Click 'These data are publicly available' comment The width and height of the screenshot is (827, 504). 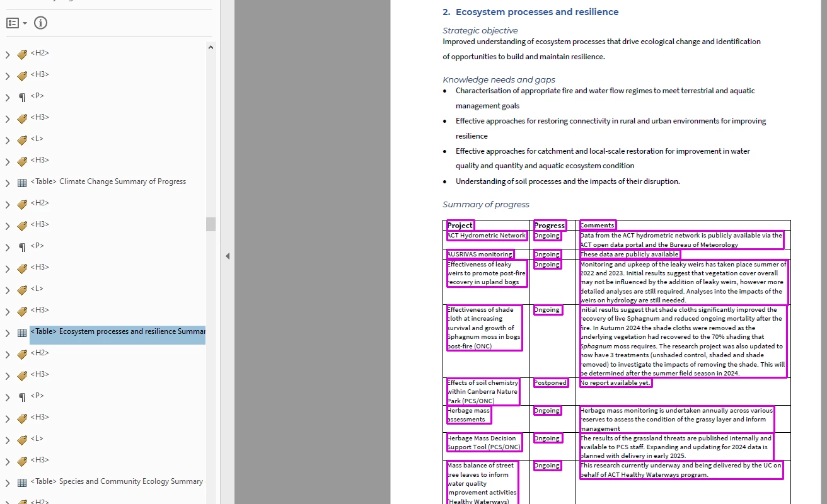(x=629, y=255)
